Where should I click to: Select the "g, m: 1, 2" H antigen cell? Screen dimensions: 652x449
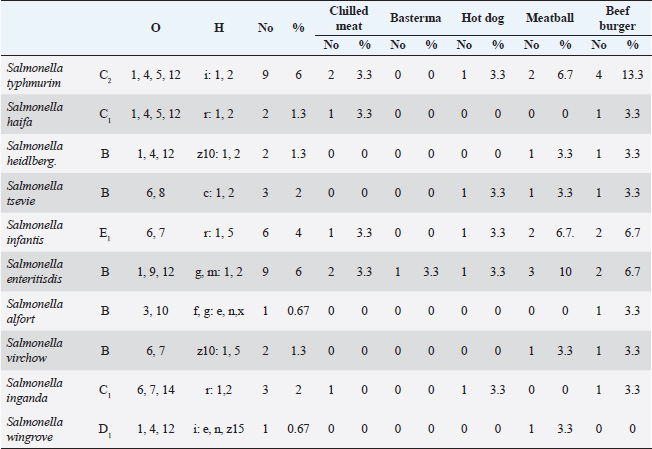click(x=218, y=270)
